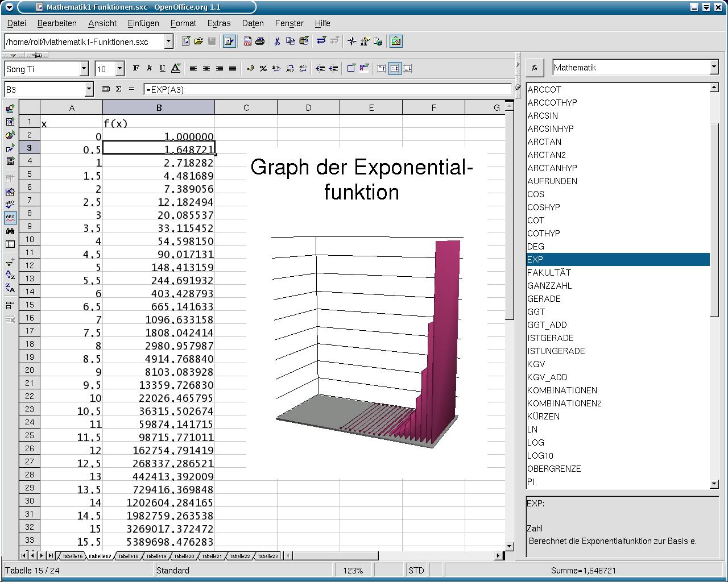Image resolution: width=728 pixels, height=582 pixels.
Task: Click the formula input field
Action: [327, 89]
